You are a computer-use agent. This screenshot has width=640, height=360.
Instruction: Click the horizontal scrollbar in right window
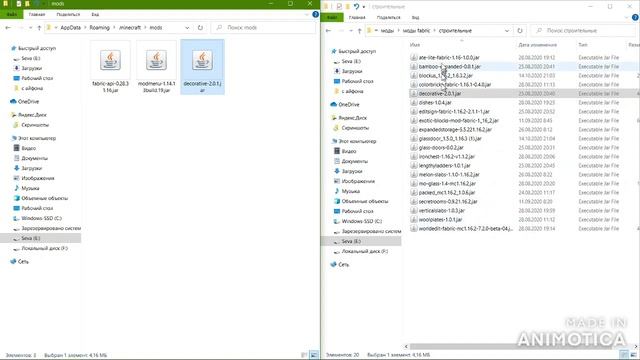tap(519, 346)
